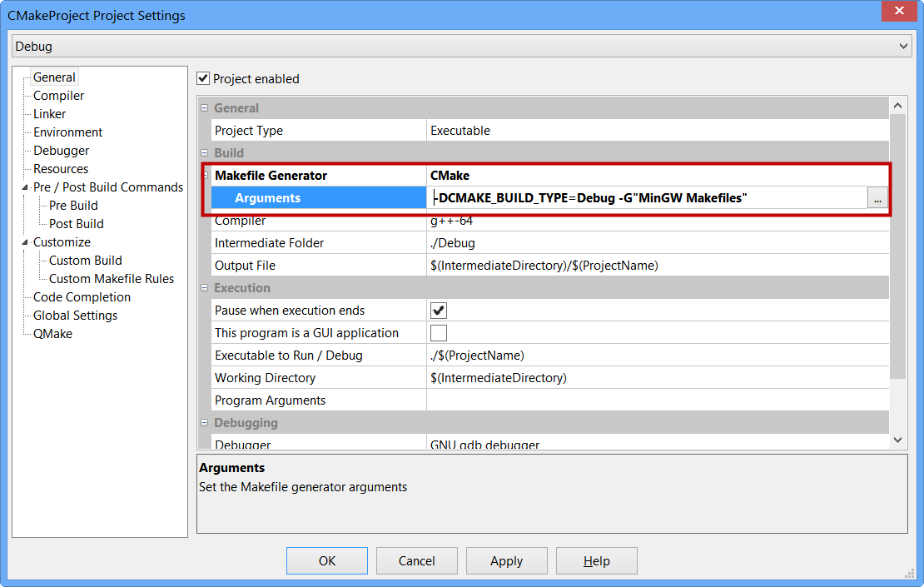
Task: Collapse the Makefile Generator row
Action: click(206, 175)
